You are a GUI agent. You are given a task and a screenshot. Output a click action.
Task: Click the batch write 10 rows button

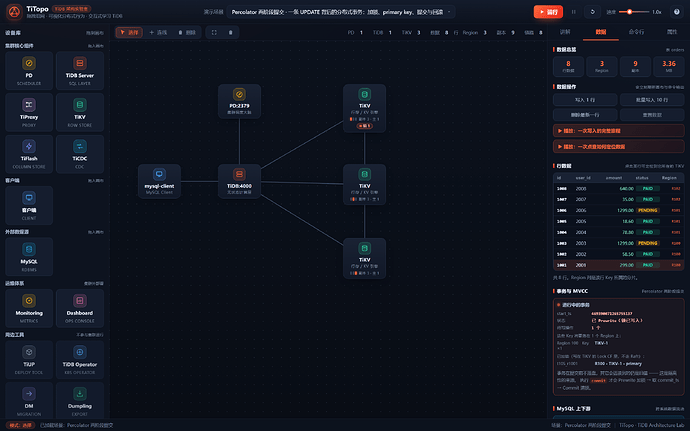pyautogui.click(x=652, y=100)
